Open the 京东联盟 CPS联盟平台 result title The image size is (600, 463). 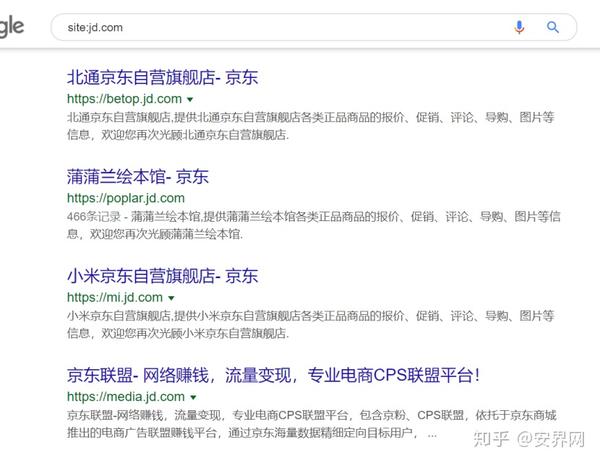point(273,375)
